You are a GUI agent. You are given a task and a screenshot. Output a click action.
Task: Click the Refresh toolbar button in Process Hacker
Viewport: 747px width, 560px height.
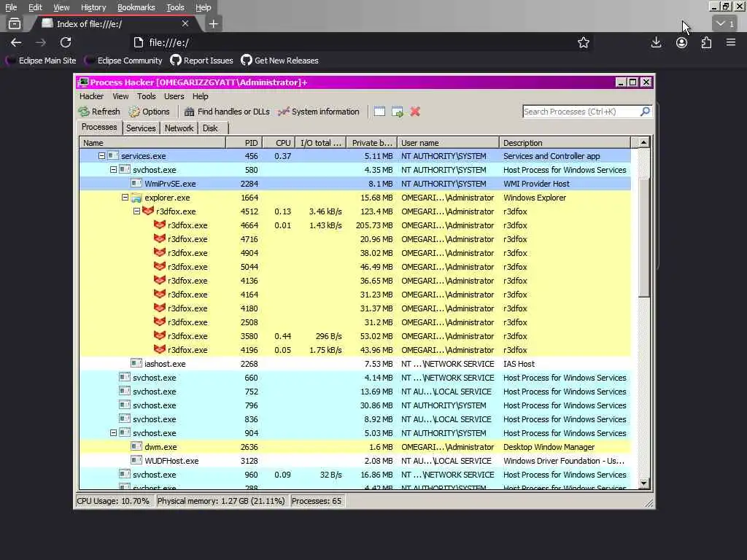point(99,112)
